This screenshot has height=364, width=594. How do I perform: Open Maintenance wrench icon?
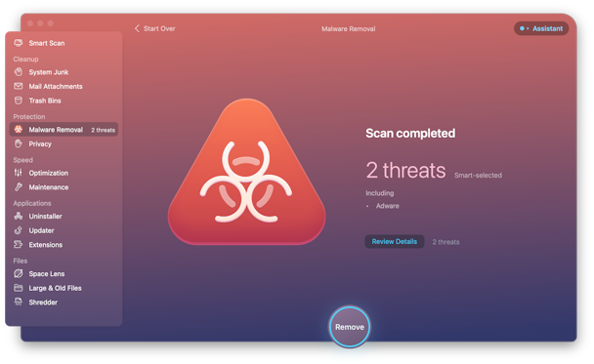[19, 187]
